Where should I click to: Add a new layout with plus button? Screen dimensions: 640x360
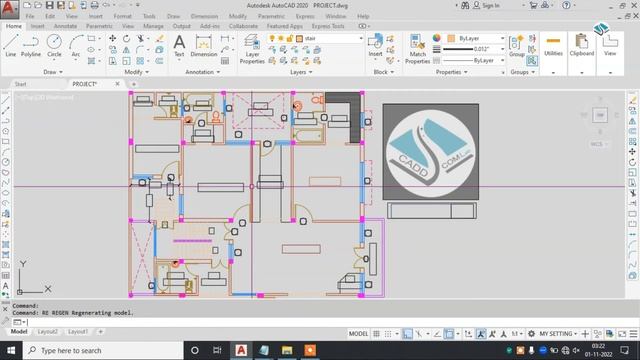coord(100,332)
